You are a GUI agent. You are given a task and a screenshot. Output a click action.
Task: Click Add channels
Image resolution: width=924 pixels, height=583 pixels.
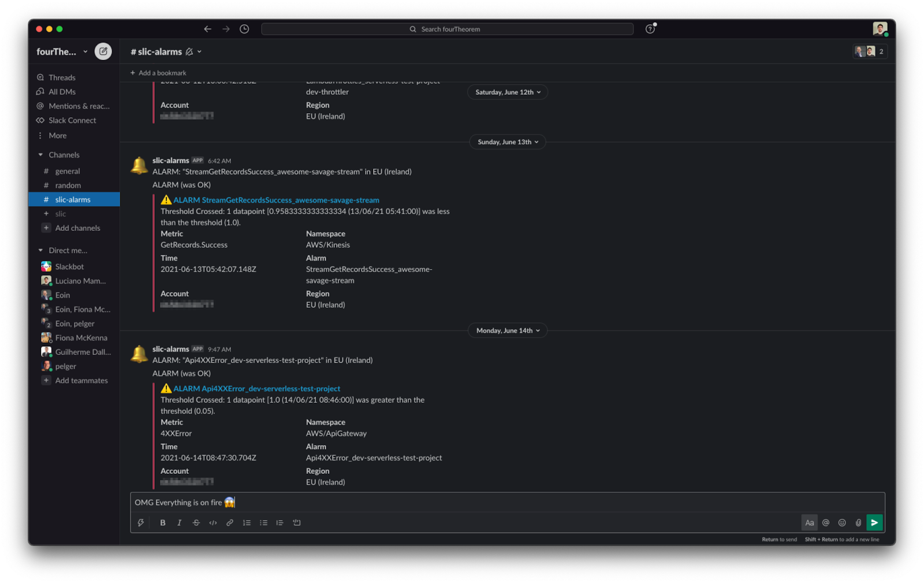coord(77,228)
